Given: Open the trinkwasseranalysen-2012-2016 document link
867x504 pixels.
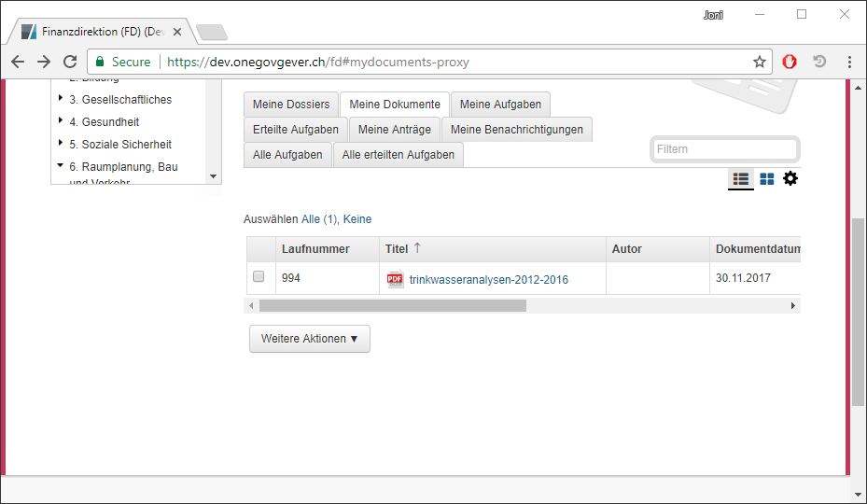Looking at the screenshot, I should (x=489, y=280).
